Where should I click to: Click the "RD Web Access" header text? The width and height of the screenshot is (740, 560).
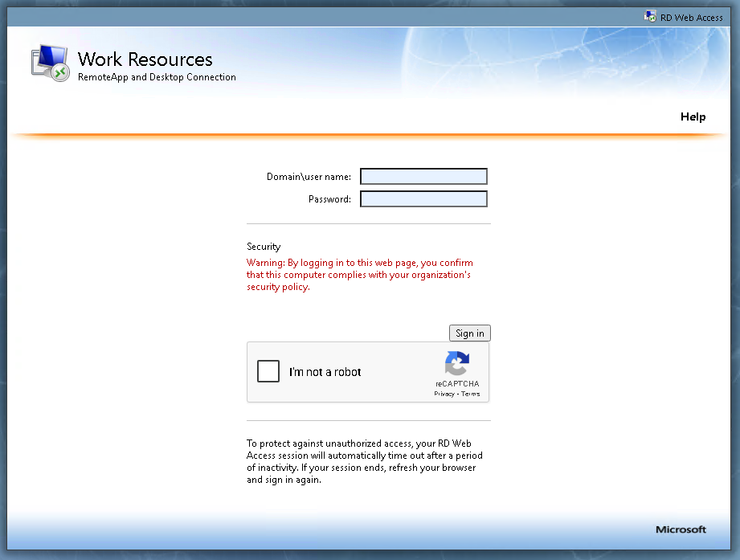point(691,17)
